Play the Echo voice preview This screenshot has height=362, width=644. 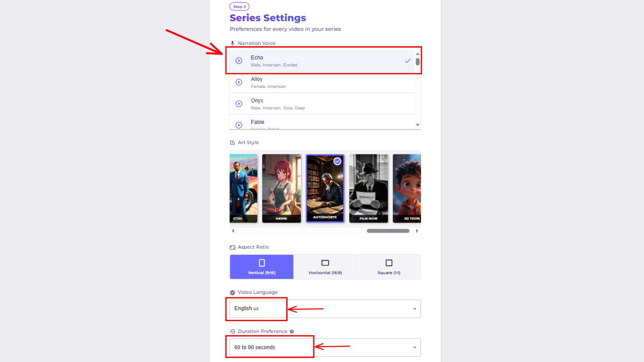239,61
